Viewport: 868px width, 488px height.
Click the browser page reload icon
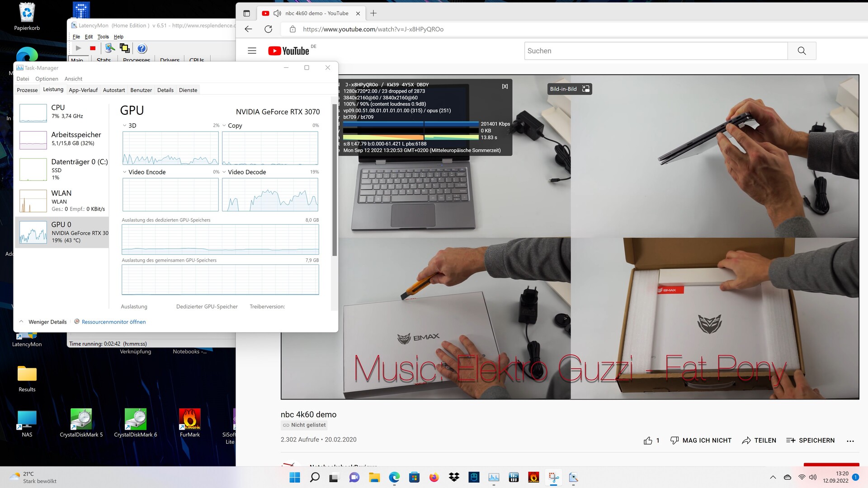268,29
